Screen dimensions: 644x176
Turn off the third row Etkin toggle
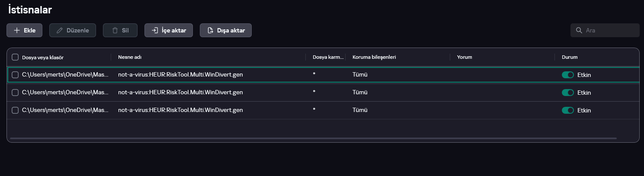pyautogui.click(x=567, y=110)
